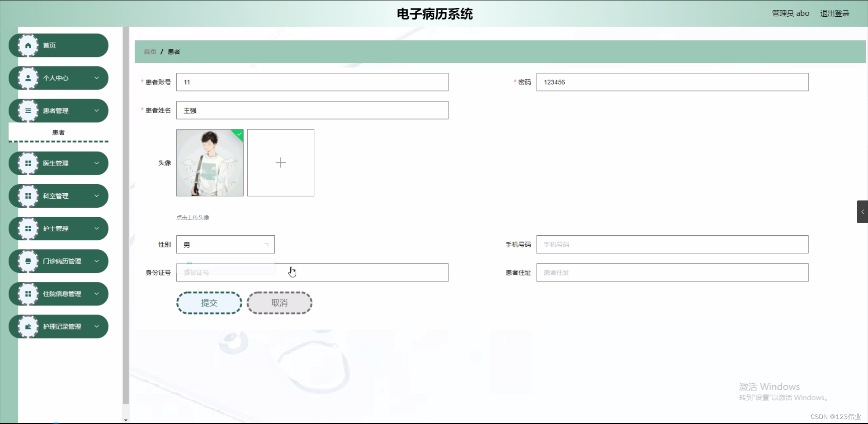This screenshot has height=424, width=868.
Task: Expand the 科室管理 menu chevron
Action: pos(96,196)
